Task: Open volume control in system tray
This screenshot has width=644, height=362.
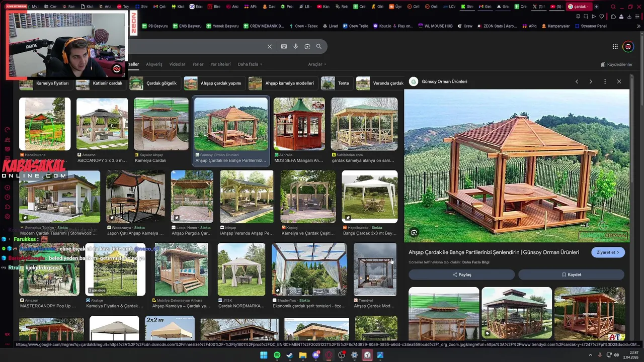Action: (617, 355)
